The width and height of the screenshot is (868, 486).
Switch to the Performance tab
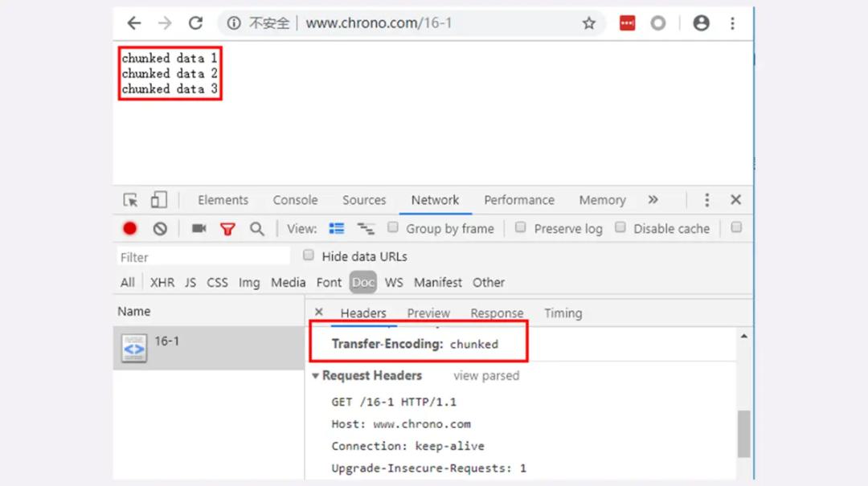(519, 200)
